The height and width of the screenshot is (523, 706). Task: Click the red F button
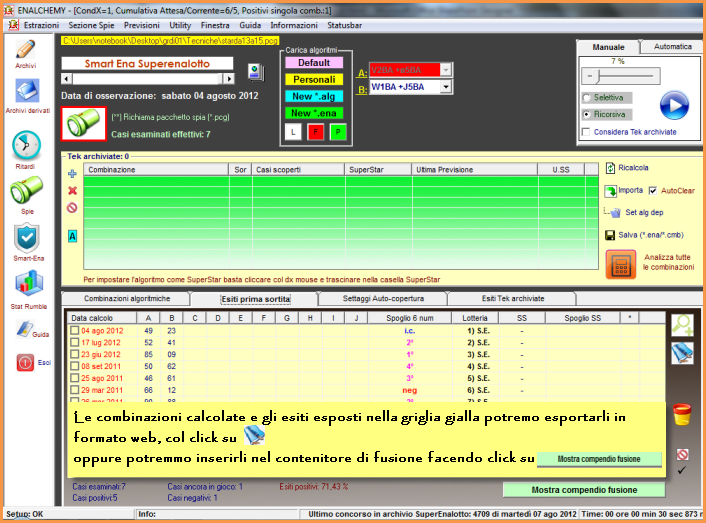(x=316, y=132)
